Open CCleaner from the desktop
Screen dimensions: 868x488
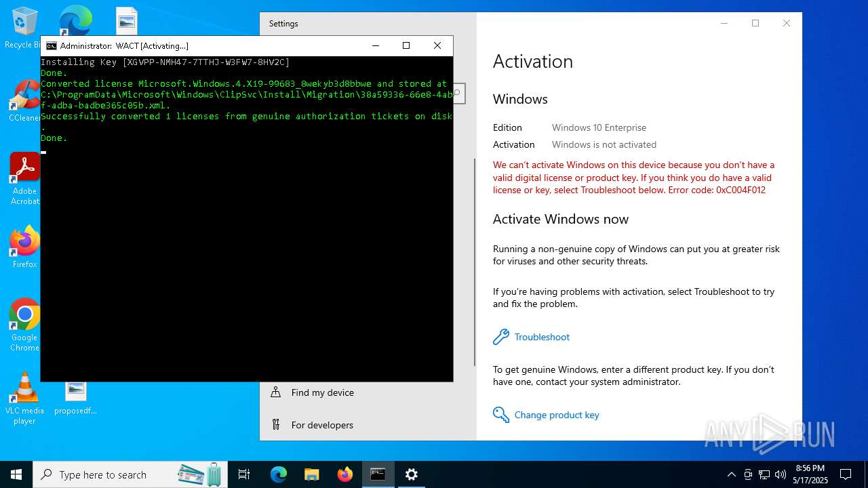coord(24,102)
